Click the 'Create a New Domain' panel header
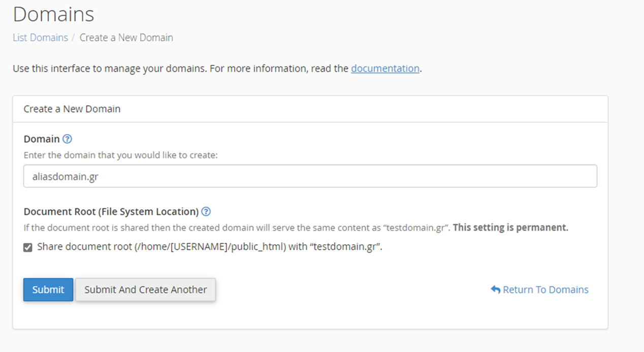The width and height of the screenshot is (644, 352). click(72, 109)
